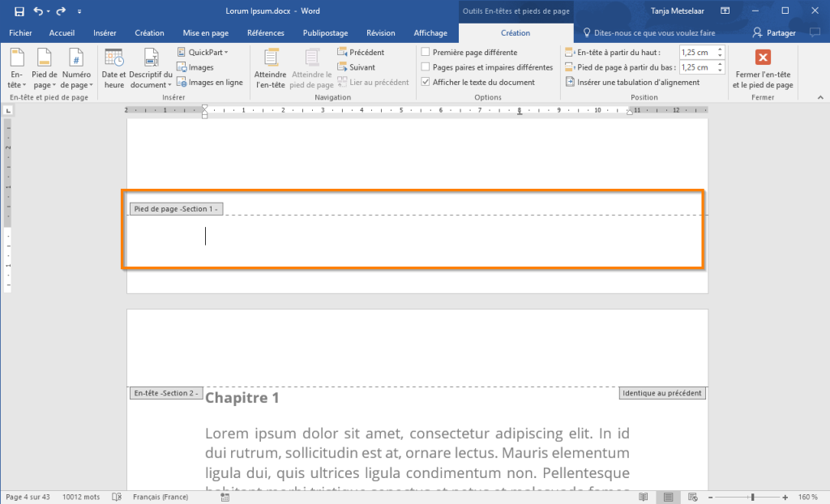Undo the last action

[x=37, y=11]
